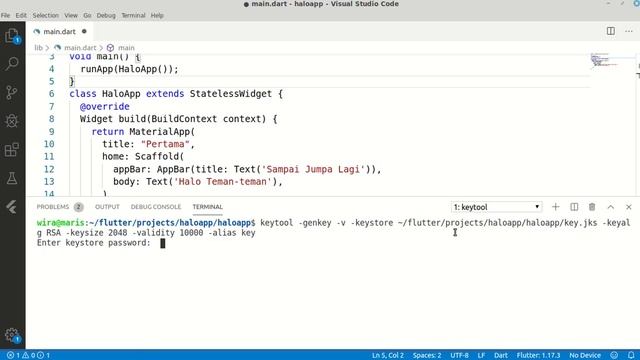This screenshot has width=640, height=360.
Task: Open the Flutter sidebar icon
Action: point(11,207)
